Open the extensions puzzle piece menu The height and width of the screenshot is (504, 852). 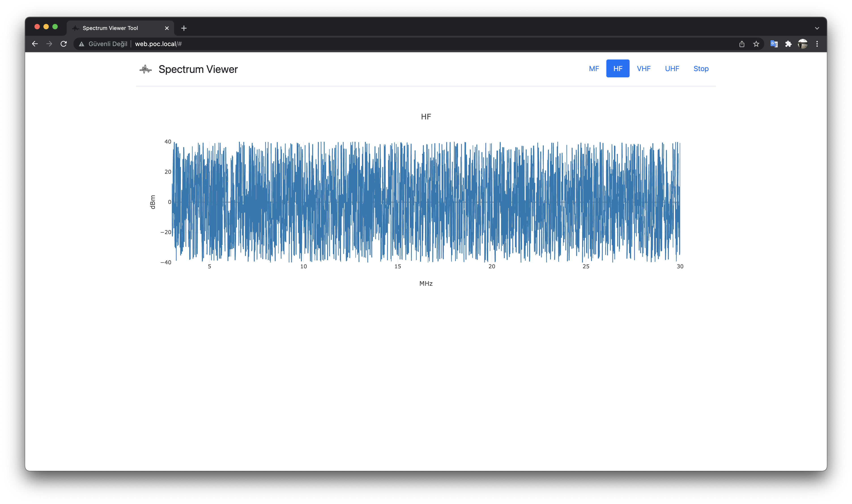pos(788,44)
